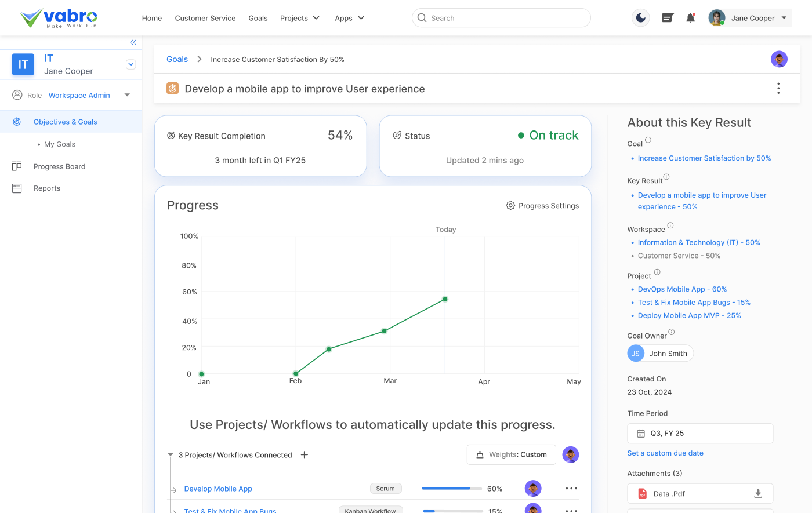Open the Weights: Custom button
The image size is (812, 513).
coord(511,455)
